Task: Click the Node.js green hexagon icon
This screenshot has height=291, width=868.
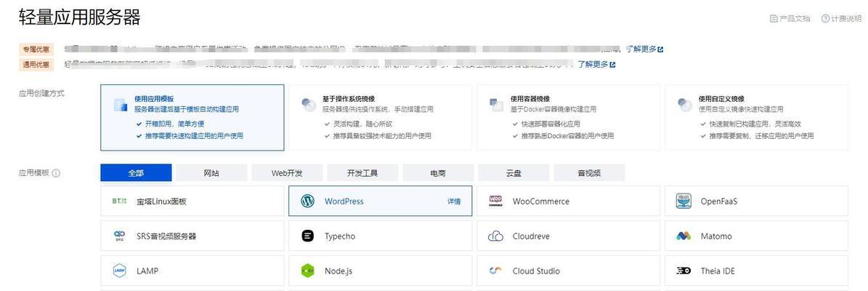Action: point(307,271)
